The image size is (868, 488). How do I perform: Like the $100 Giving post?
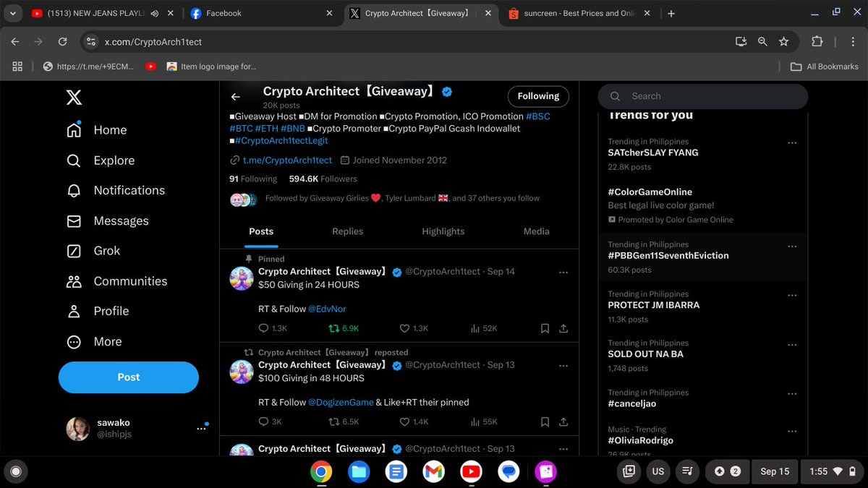(414, 421)
